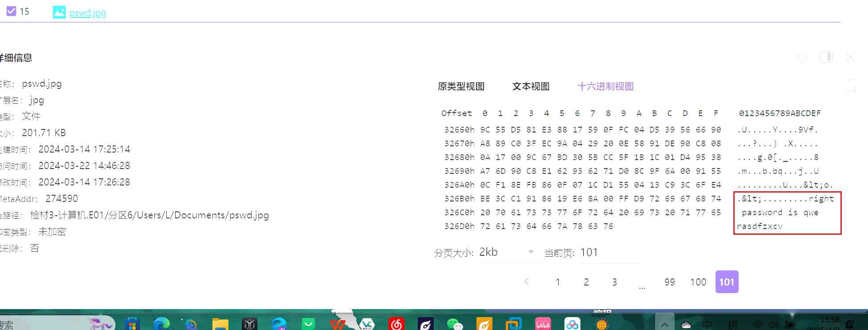Uncheck the checkbox for row 15
Viewport: 868px width, 330px height.
11,11
